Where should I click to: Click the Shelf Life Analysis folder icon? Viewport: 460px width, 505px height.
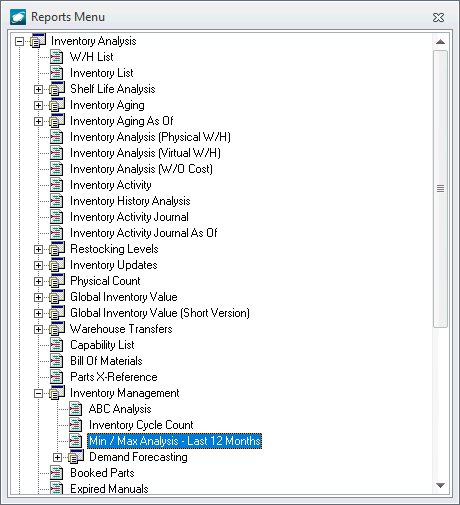point(57,89)
